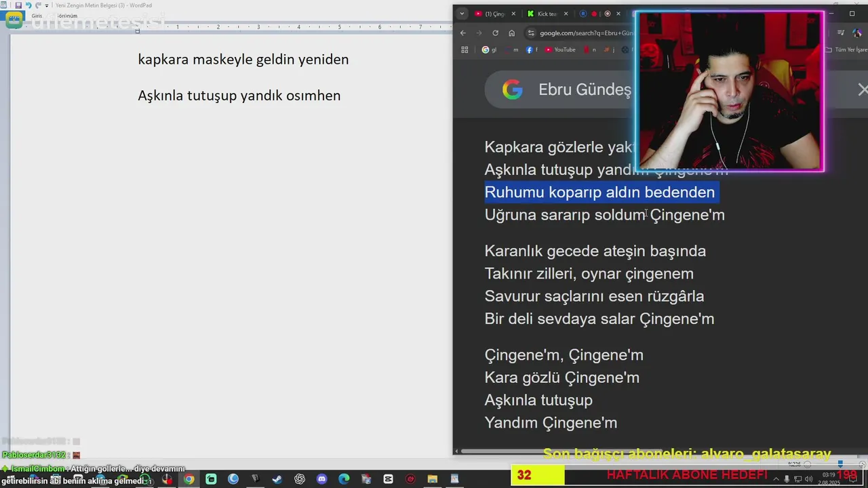The height and width of the screenshot is (488, 868).
Task: Close the browser tab with the recording-dot favicon
Action: coord(618,14)
